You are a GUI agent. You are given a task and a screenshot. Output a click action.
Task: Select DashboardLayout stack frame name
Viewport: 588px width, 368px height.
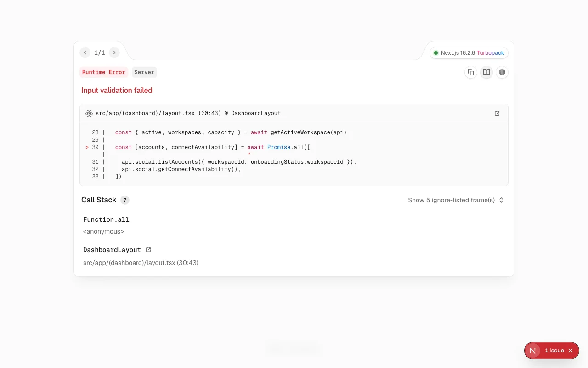pyautogui.click(x=112, y=250)
